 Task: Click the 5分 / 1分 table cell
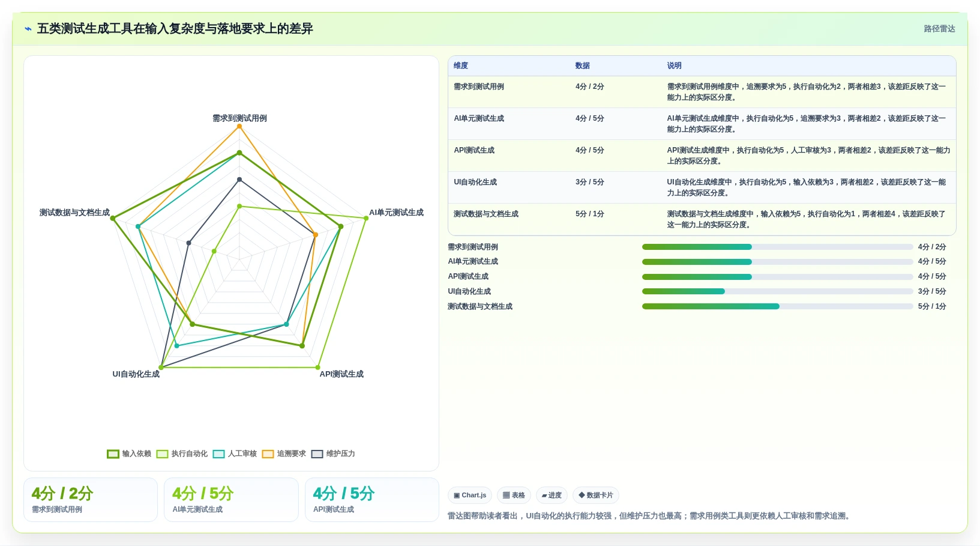[590, 214]
